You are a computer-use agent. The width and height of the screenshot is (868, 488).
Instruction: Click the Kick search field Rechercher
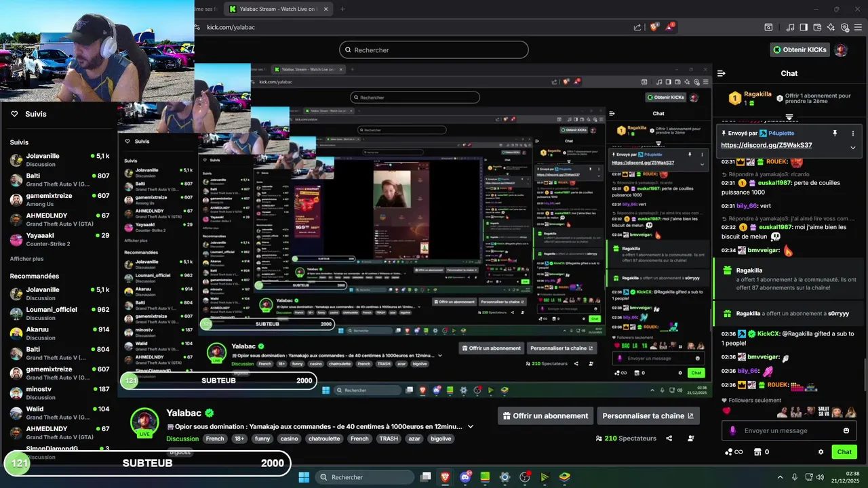coord(434,50)
